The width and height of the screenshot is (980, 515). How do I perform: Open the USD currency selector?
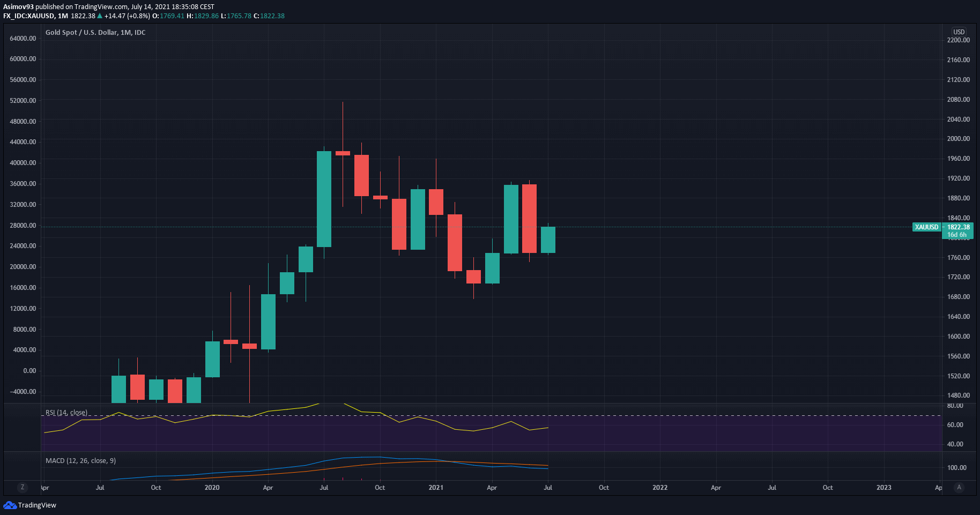pyautogui.click(x=959, y=32)
